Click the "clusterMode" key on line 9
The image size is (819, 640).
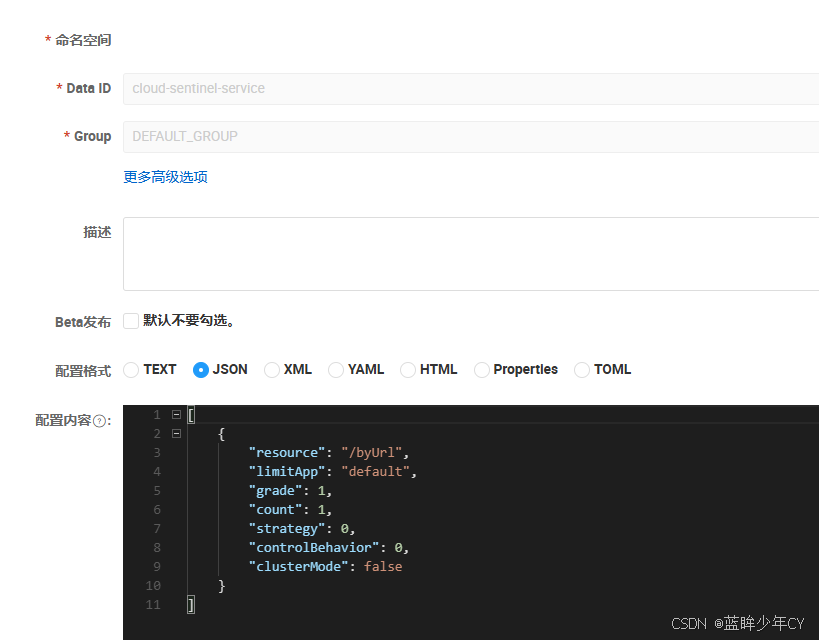click(298, 566)
